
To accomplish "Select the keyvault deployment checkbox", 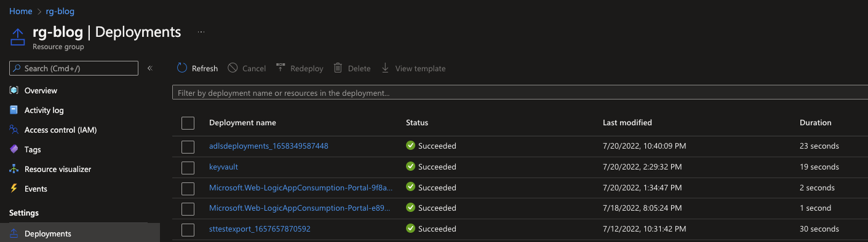I will point(188,167).
